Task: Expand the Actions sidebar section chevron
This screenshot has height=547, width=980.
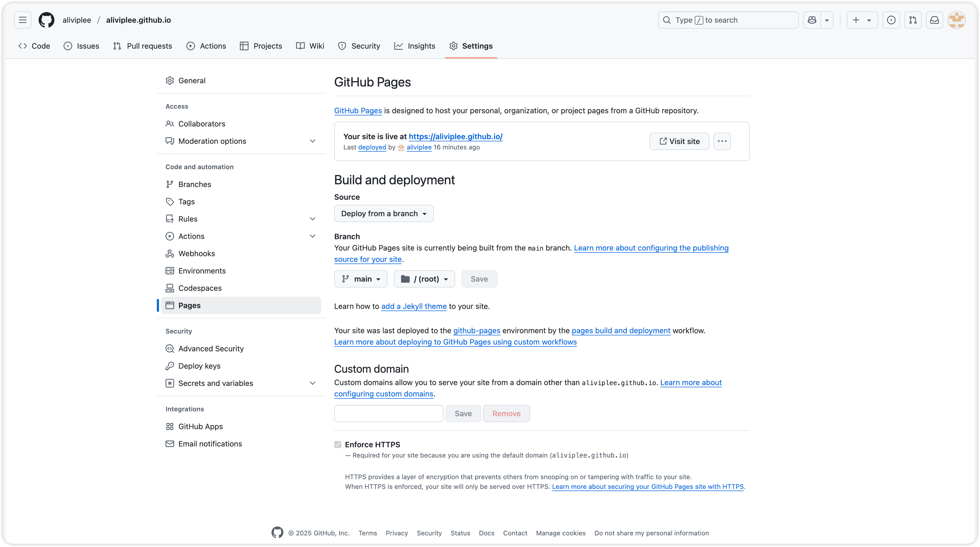Action: tap(312, 236)
